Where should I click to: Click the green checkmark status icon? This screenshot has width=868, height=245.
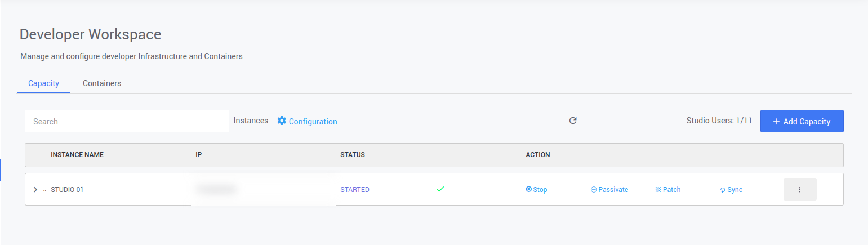[x=440, y=189]
